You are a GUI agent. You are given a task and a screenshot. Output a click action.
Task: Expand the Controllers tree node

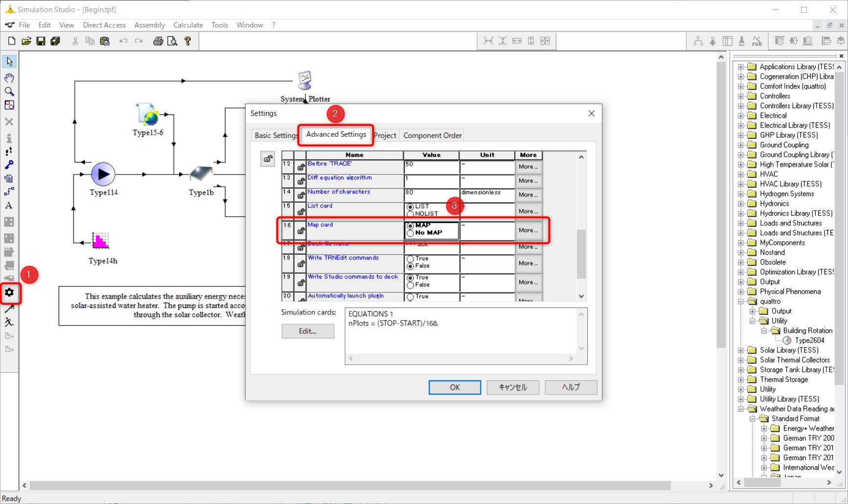click(741, 96)
